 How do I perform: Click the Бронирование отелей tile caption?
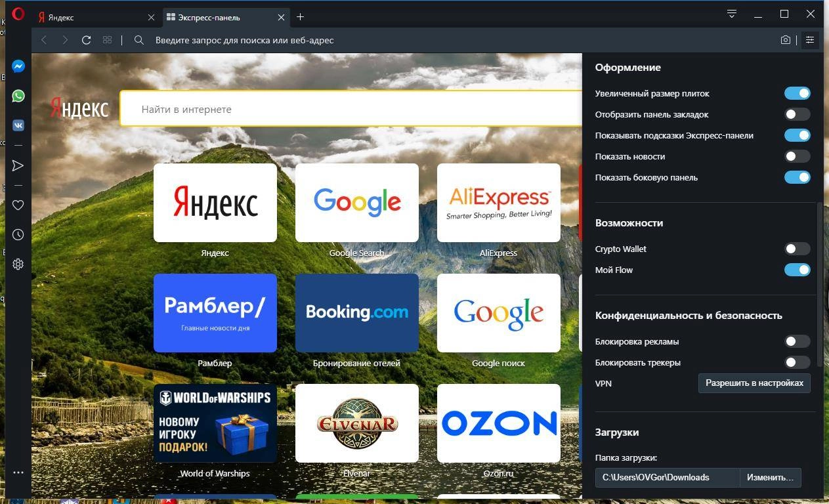(x=357, y=363)
